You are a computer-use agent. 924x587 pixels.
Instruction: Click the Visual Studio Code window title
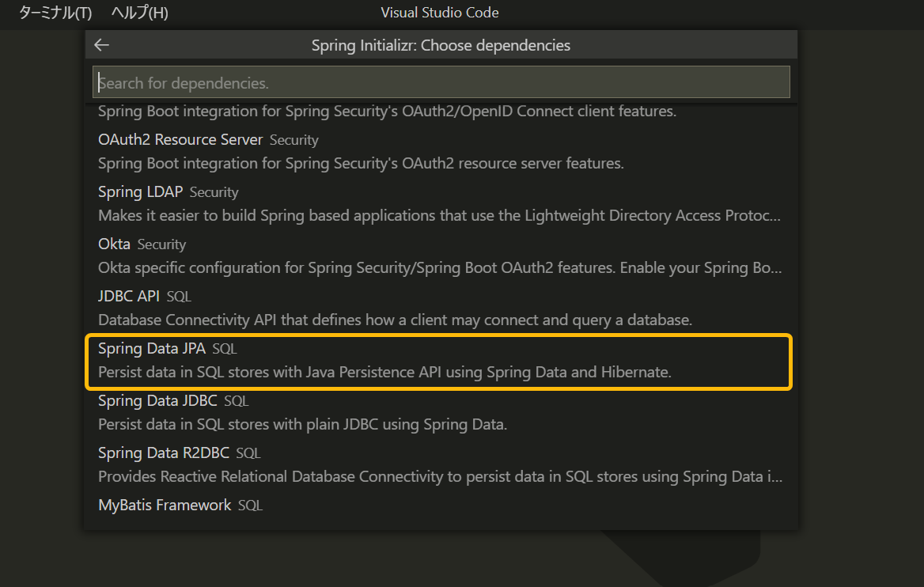[440, 13]
